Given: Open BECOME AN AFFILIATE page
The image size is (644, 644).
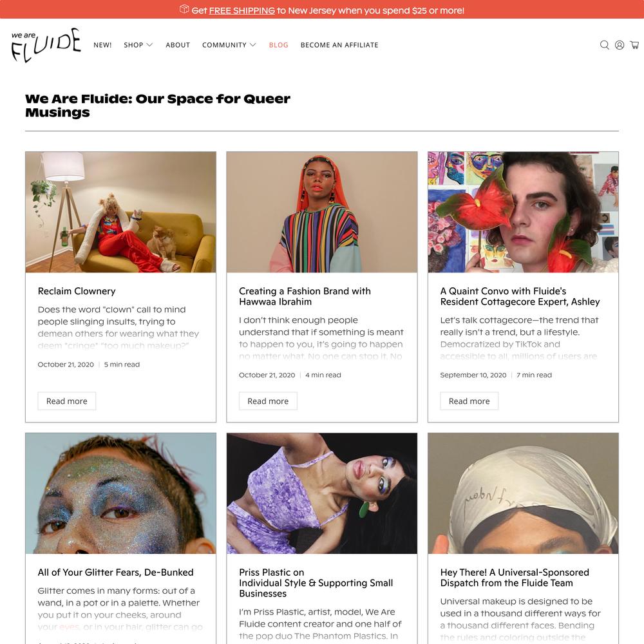Looking at the screenshot, I should point(339,45).
